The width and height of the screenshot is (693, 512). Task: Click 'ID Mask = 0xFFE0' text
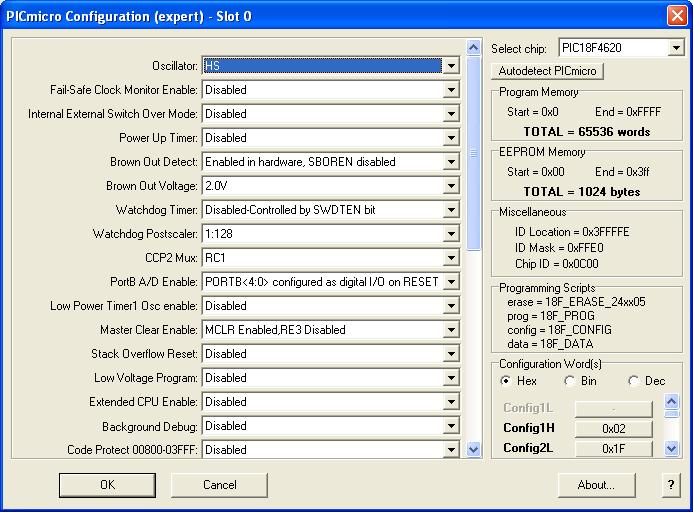[x=559, y=248]
